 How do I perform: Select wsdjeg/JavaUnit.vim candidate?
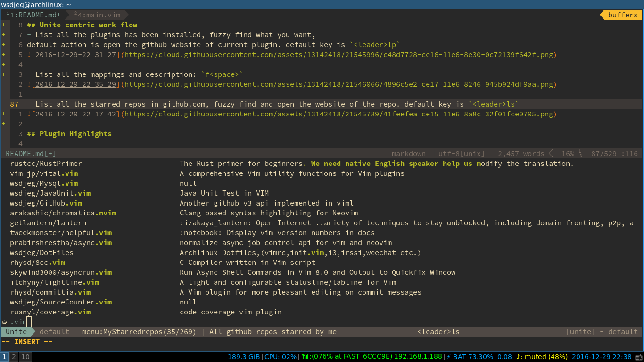click(x=50, y=193)
